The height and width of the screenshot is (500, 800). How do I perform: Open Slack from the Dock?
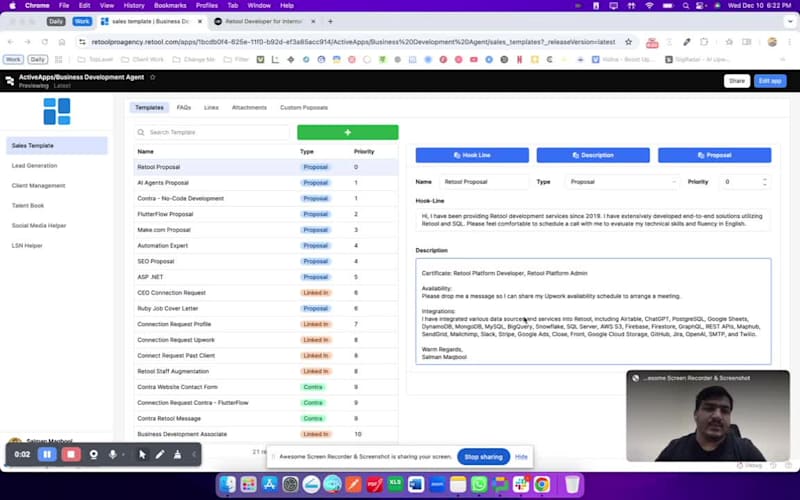521,484
